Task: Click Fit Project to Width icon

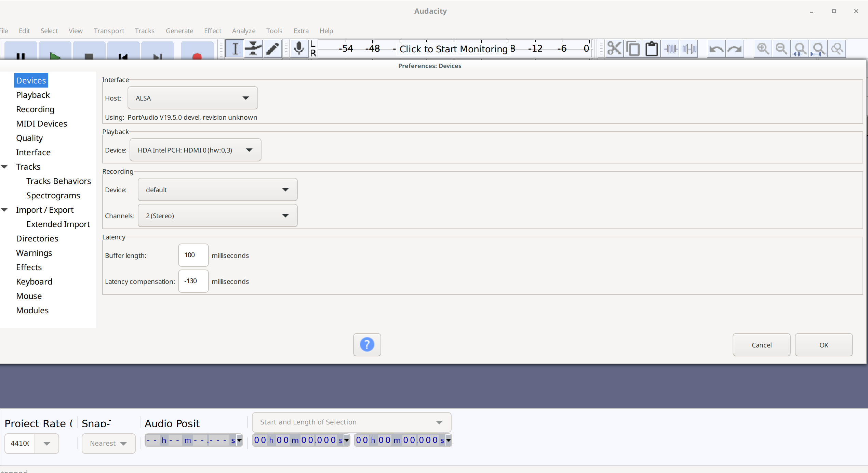Action: [818, 49]
